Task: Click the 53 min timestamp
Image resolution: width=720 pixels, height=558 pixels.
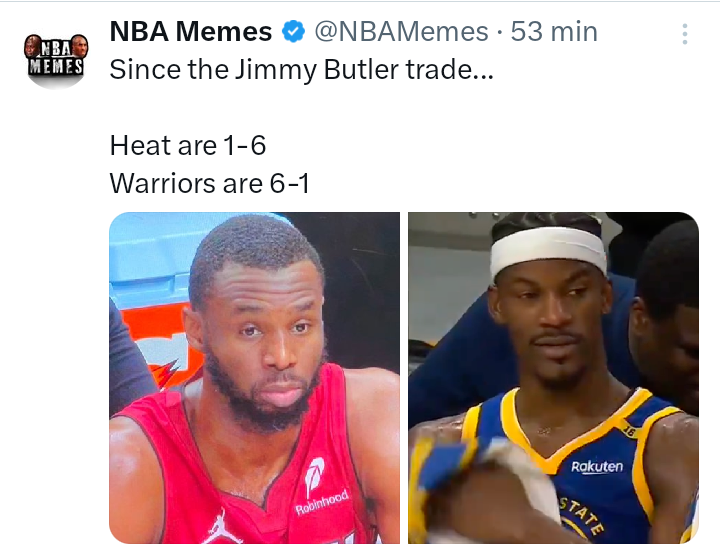Action: pyautogui.click(x=554, y=32)
